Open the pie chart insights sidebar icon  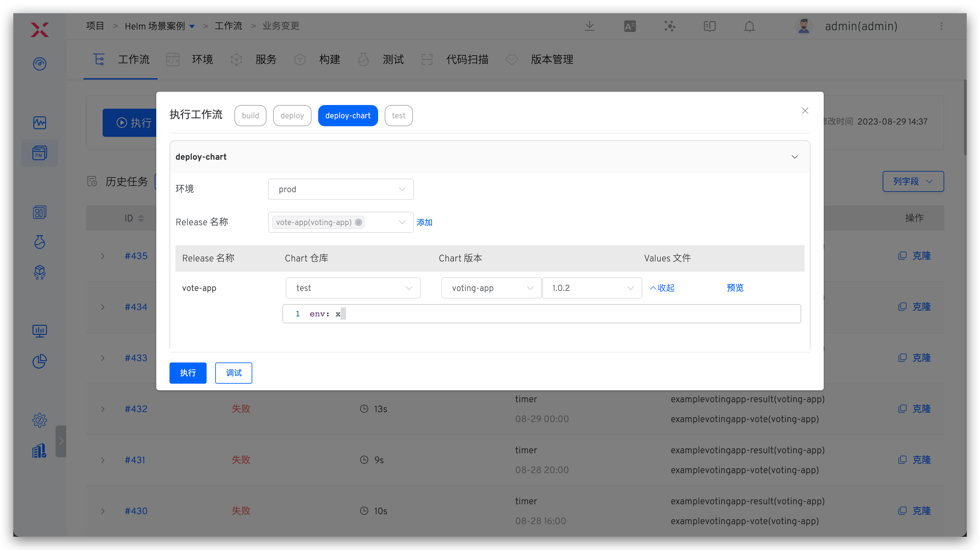[x=40, y=361]
